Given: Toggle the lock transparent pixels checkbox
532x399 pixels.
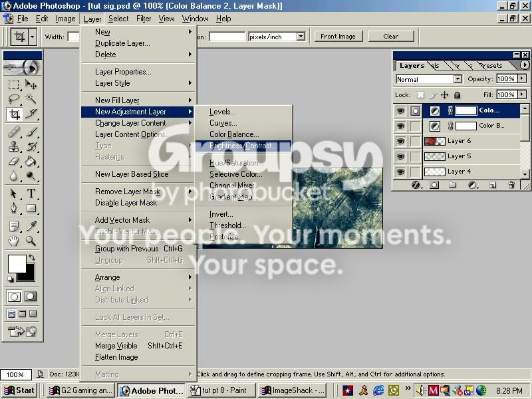Looking at the screenshot, I should click(x=421, y=95).
